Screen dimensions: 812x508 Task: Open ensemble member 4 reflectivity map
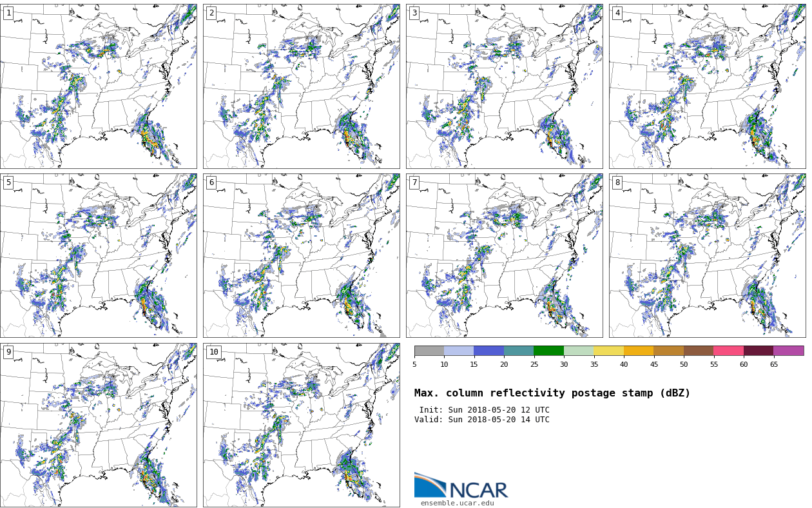[x=707, y=86]
